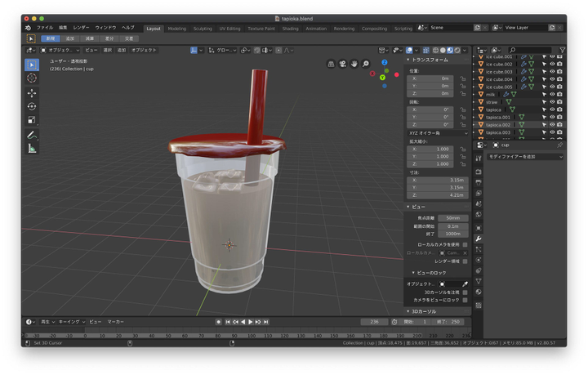Switch to the Sculpting workspace tab
Viewport: 588px width, 375px height.
coord(203,28)
